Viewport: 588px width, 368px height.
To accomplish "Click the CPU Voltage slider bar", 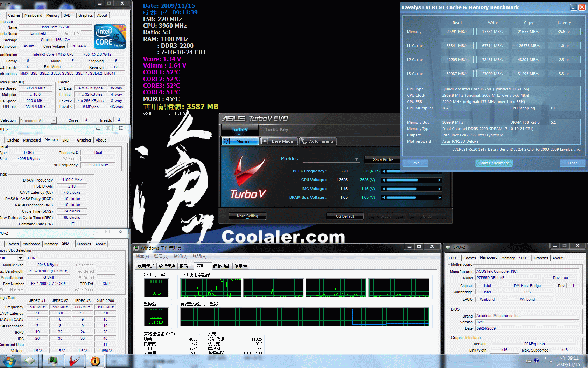I will coord(412,180).
